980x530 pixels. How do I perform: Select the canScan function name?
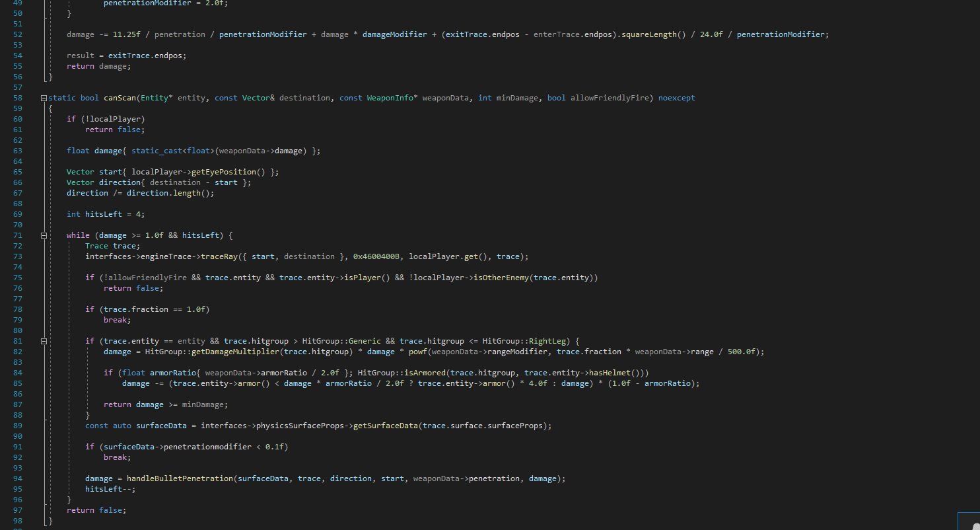point(119,97)
